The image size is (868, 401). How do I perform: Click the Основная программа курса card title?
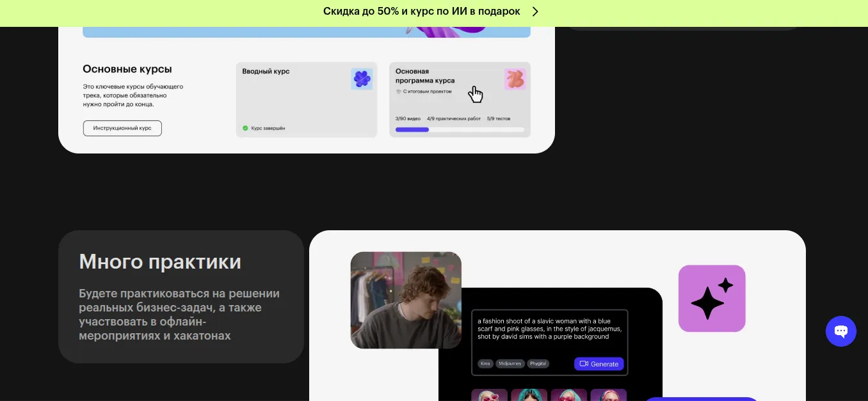click(x=425, y=76)
